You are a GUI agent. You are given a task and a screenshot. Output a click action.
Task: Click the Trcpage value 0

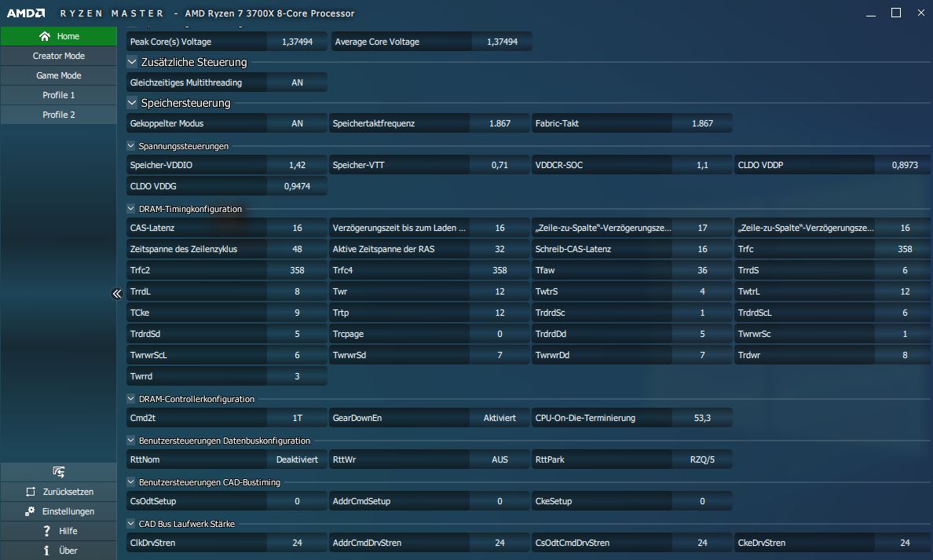[x=499, y=334]
